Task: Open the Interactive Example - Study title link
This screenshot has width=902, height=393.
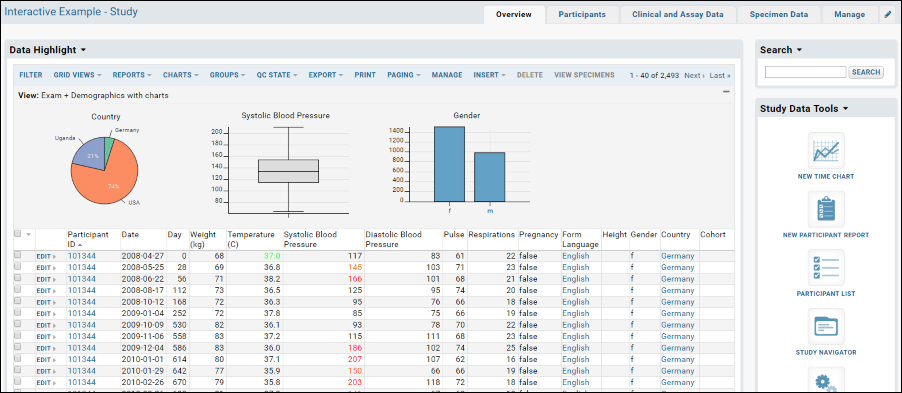Action: coord(71,12)
